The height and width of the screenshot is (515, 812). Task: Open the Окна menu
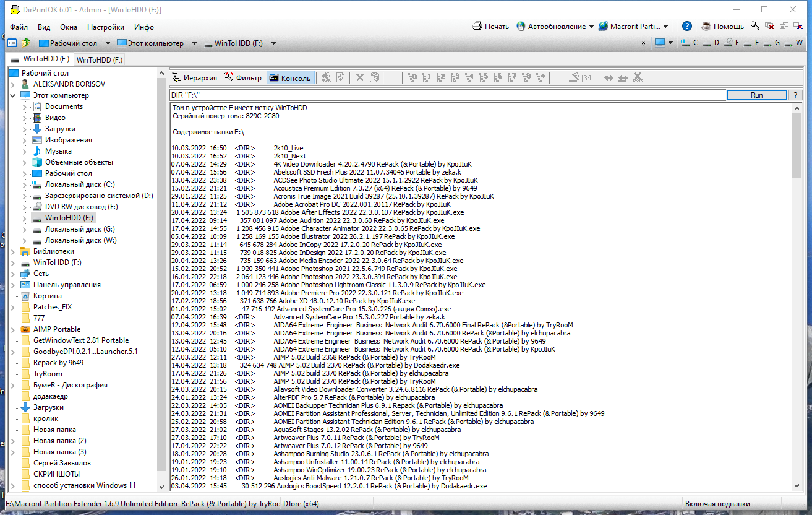(x=69, y=27)
